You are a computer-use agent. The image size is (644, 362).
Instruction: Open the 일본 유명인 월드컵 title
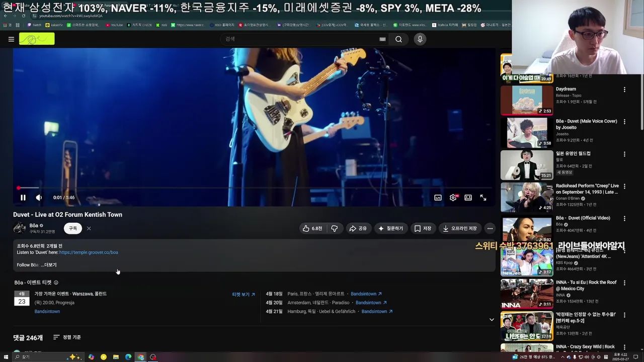pos(573,154)
